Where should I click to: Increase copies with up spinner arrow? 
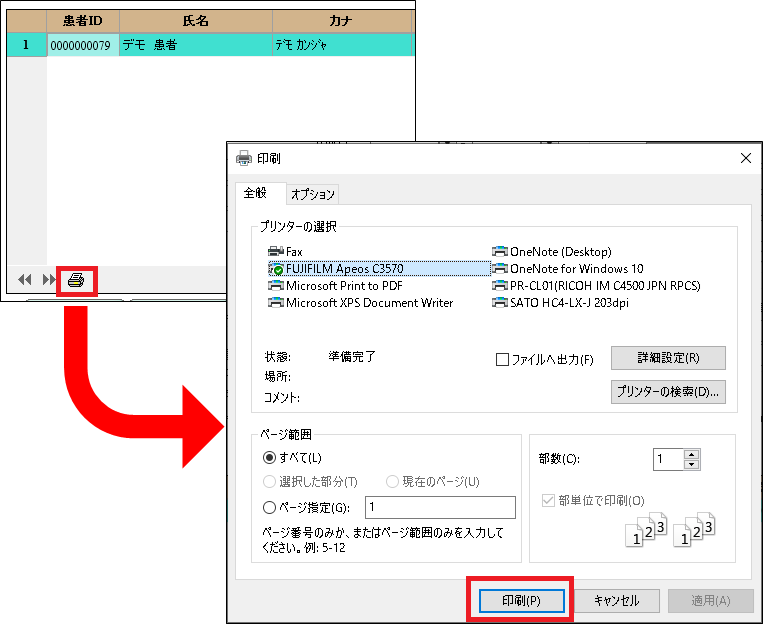point(691,454)
